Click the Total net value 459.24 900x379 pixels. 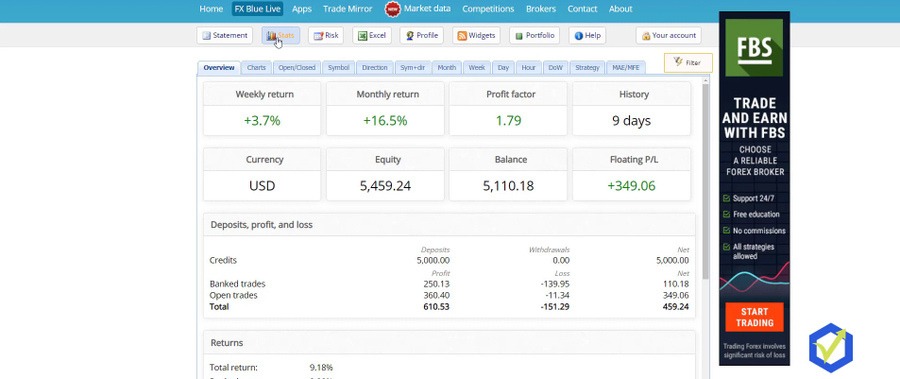676,307
